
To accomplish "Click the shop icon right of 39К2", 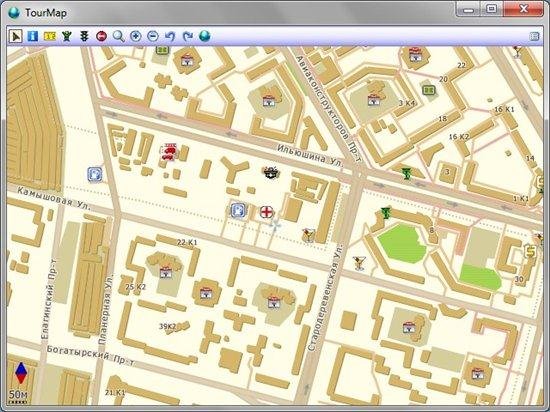I will [x=206, y=293].
